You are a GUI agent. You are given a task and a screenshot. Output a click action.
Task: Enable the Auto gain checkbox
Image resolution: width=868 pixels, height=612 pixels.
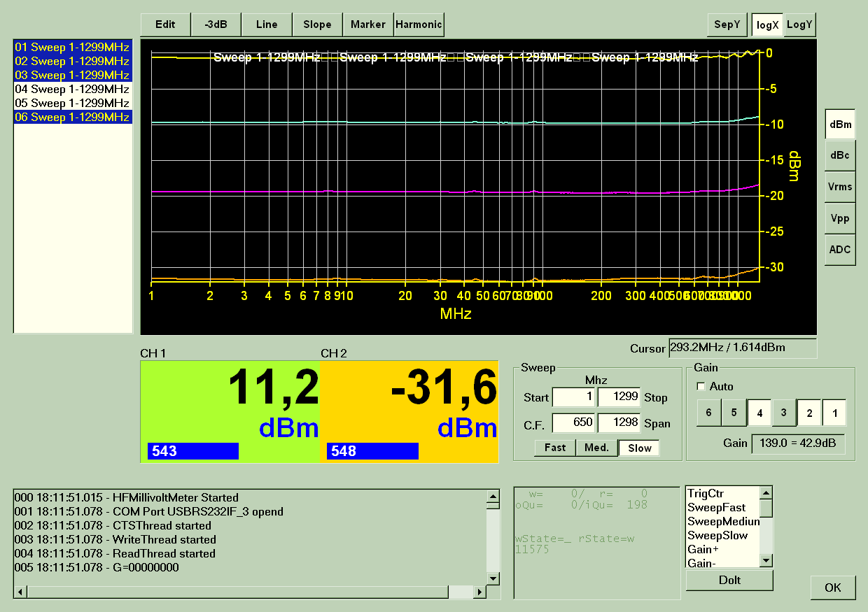click(x=701, y=387)
